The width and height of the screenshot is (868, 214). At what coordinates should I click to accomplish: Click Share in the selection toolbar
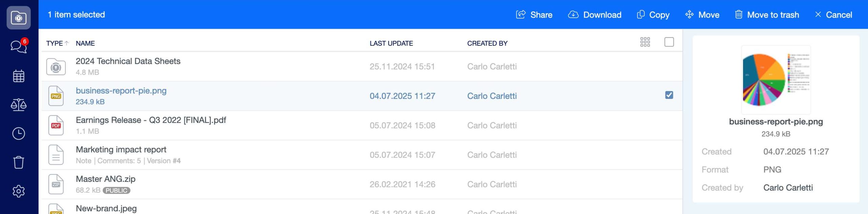click(x=534, y=15)
